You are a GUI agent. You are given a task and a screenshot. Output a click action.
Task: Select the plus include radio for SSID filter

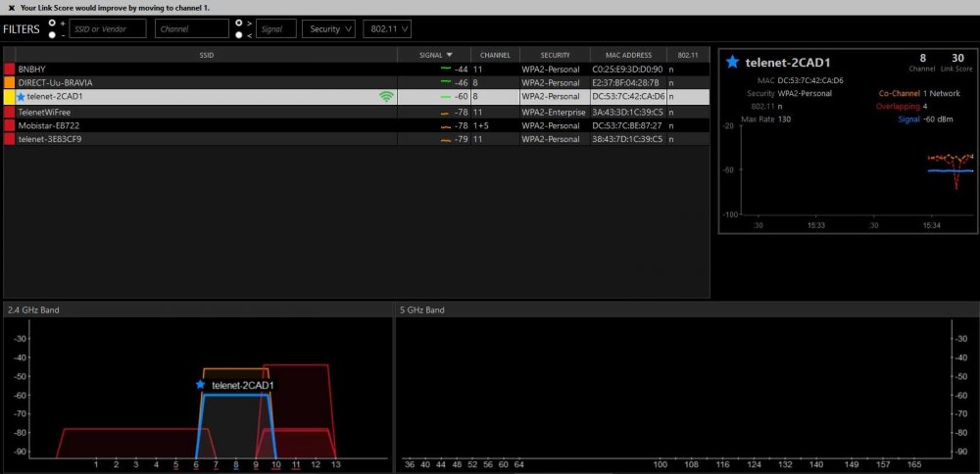tap(52, 23)
